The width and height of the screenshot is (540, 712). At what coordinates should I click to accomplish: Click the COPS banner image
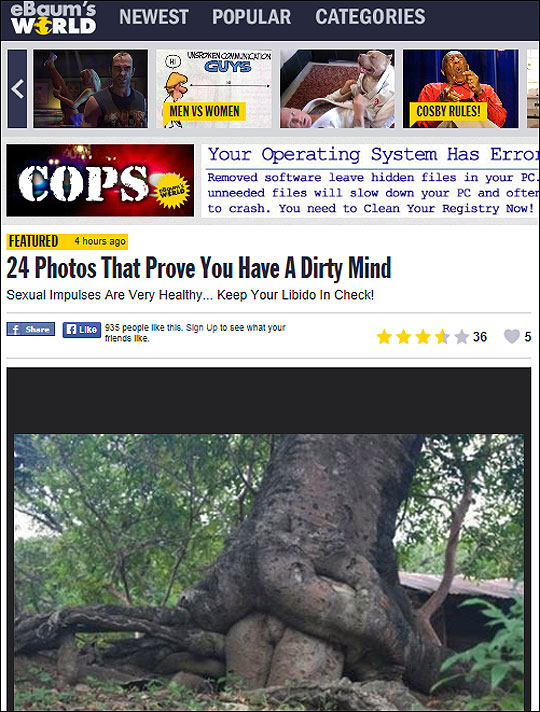100,180
